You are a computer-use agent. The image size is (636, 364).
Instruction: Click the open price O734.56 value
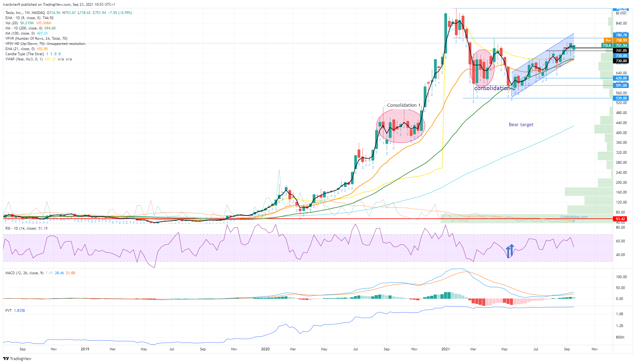(x=54, y=13)
